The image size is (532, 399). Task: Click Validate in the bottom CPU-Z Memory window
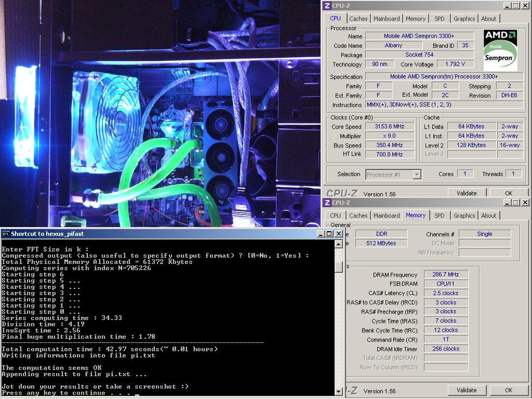click(467, 390)
